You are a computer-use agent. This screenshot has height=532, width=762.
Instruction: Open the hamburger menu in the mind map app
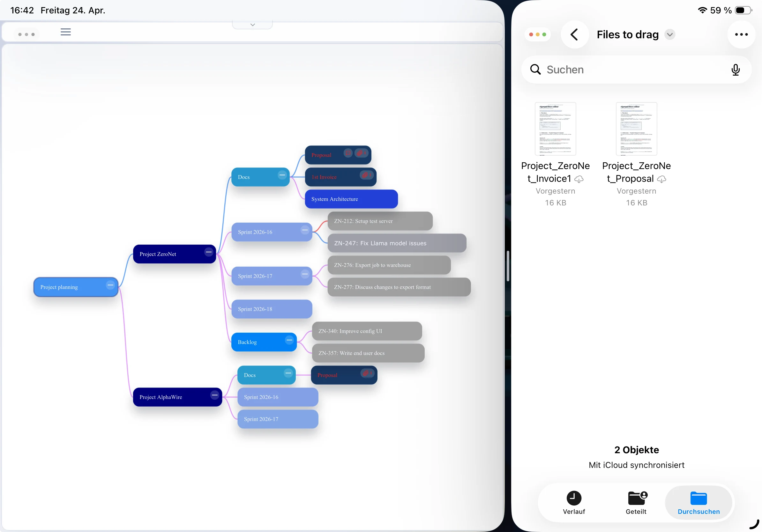click(x=66, y=32)
